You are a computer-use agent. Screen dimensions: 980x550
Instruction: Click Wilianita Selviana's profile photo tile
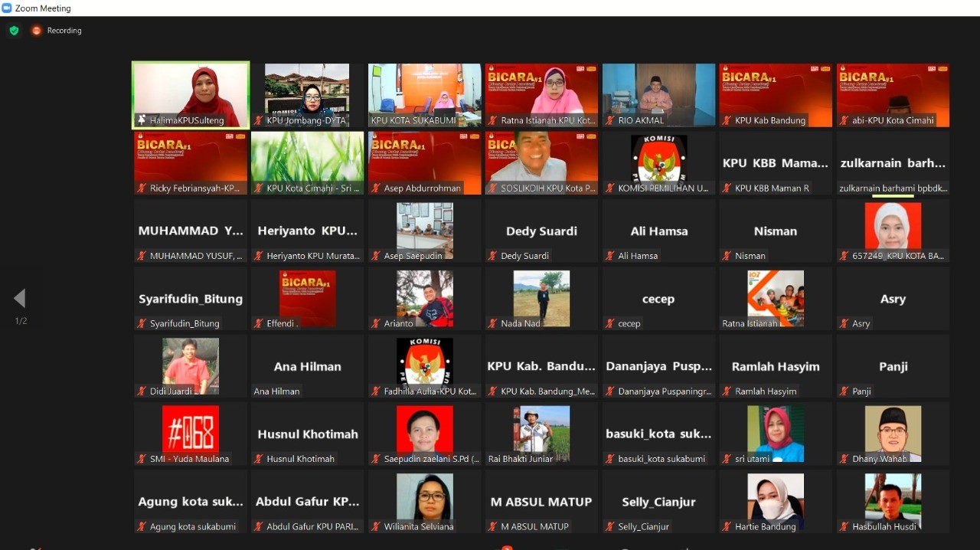(x=425, y=498)
